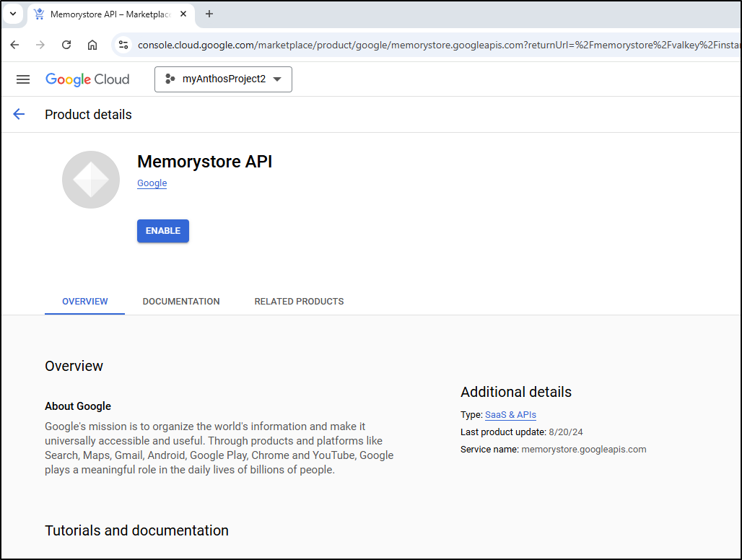Click the last product update date 8/20/24

tap(565, 432)
